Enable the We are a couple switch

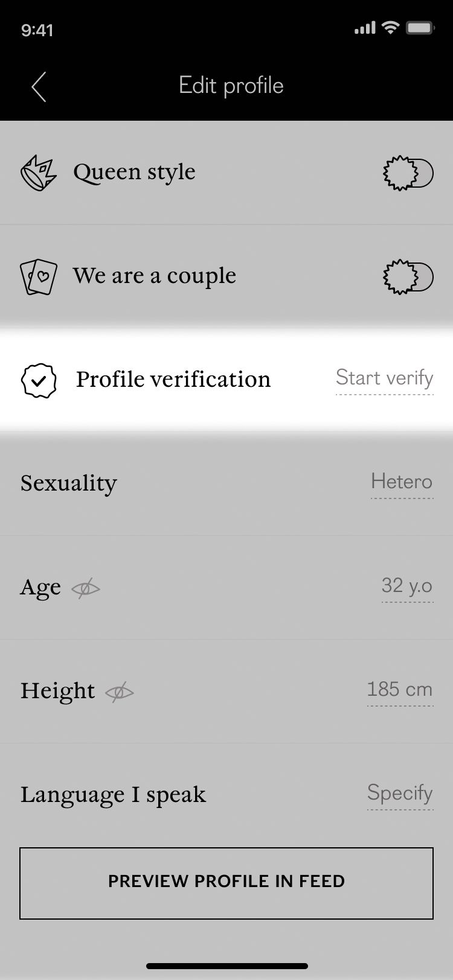tap(408, 278)
